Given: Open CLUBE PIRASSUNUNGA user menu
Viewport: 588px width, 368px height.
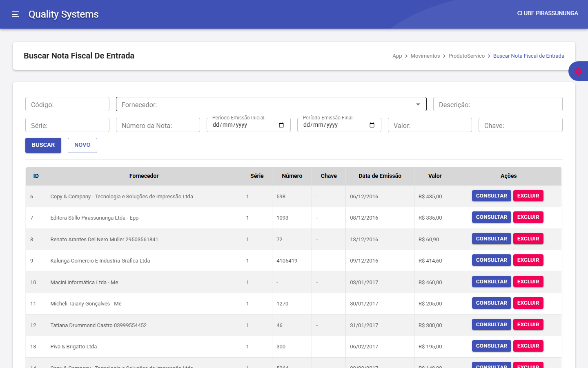Looking at the screenshot, I should point(547,13).
